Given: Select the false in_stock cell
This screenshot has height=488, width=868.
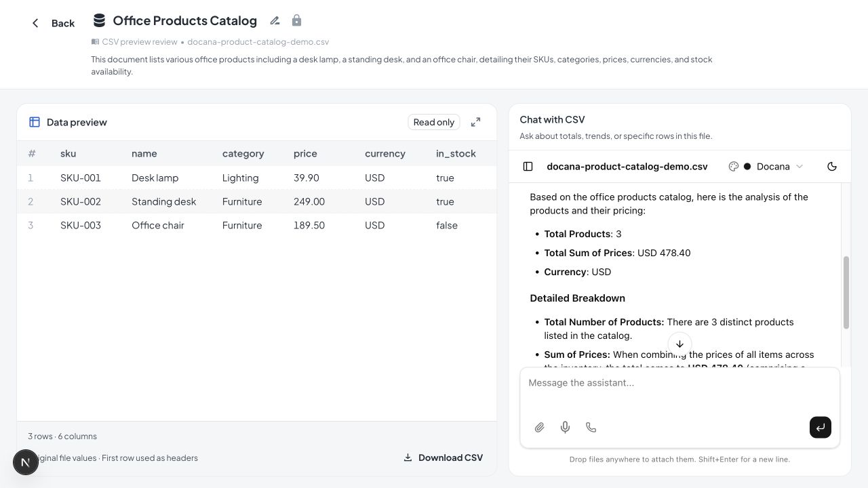Looking at the screenshot, I should click(446, 225).
